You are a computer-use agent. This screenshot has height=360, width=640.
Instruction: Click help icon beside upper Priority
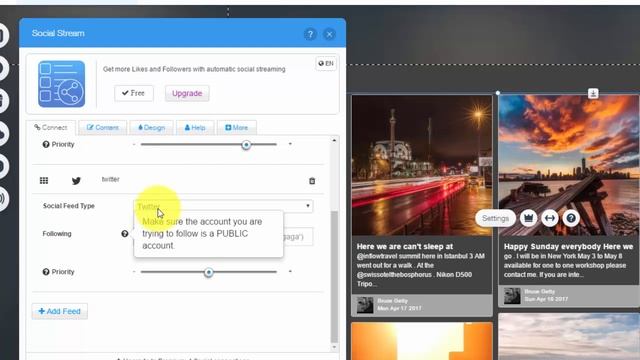[46, 144]
